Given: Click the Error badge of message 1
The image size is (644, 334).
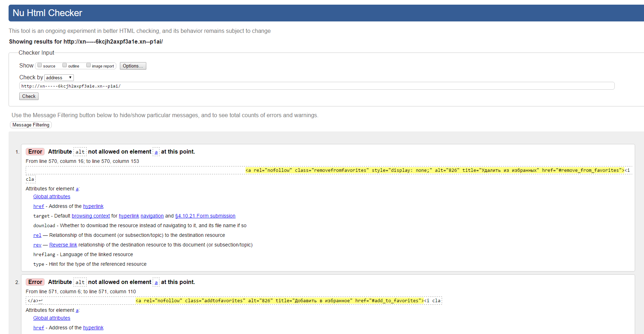Looking at the screenshot, I should [x=35, y=152].
